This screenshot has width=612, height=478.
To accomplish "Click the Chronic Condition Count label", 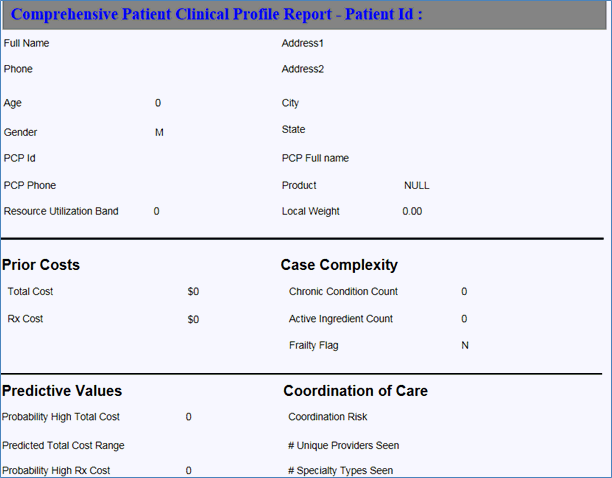I will 343,291.
